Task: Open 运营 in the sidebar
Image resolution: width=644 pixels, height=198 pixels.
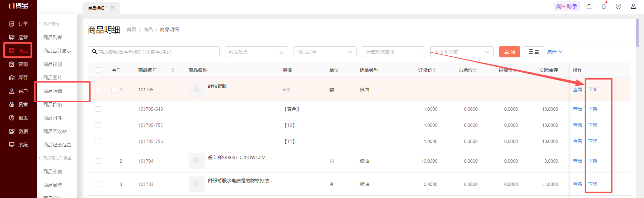Action: 18,37
